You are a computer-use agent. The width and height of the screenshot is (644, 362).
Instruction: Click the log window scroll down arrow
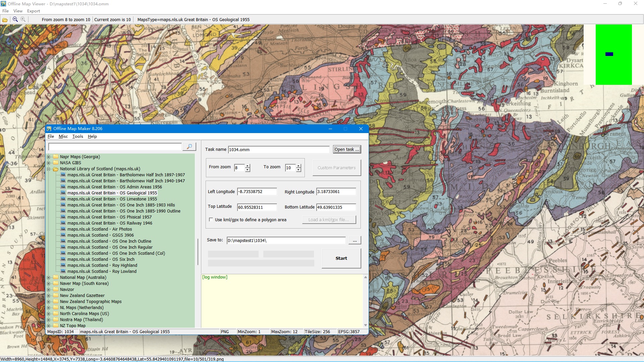366,325
